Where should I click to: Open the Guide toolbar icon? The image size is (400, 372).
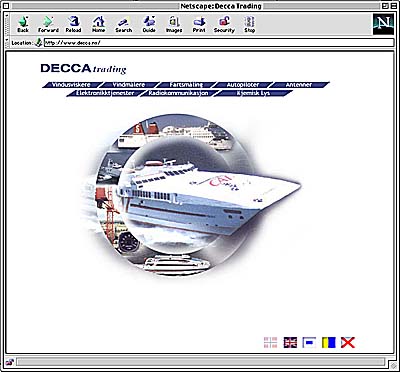(x=149, y=25)
